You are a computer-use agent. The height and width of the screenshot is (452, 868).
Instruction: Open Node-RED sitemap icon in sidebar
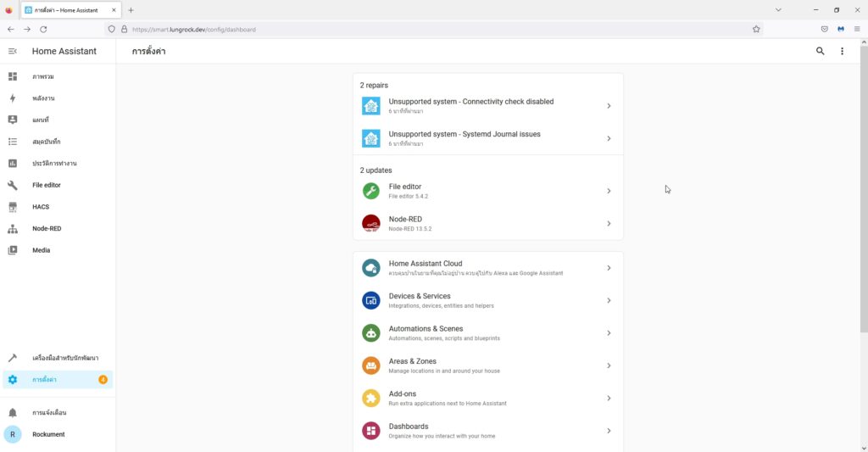click(x=13, y=228)
